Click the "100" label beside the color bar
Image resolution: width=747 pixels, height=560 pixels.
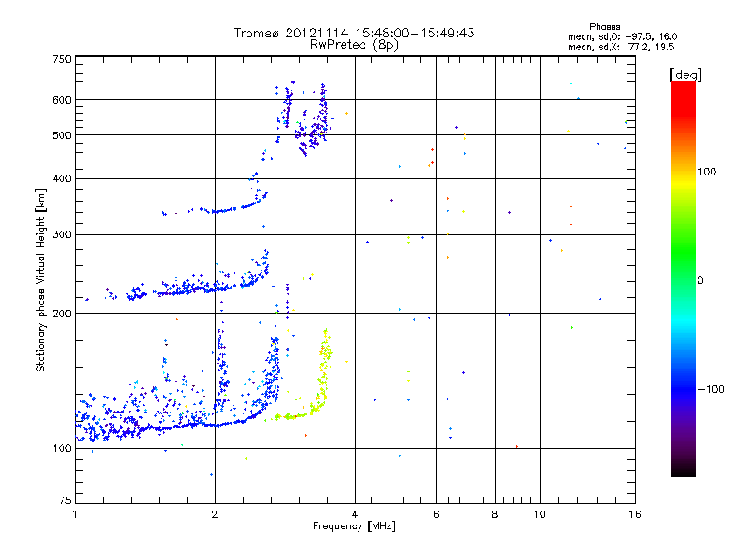coord(707,172)
